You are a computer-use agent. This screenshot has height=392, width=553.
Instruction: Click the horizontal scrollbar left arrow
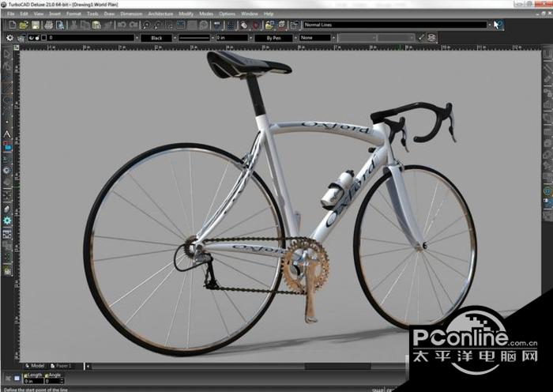click(88, 366)
